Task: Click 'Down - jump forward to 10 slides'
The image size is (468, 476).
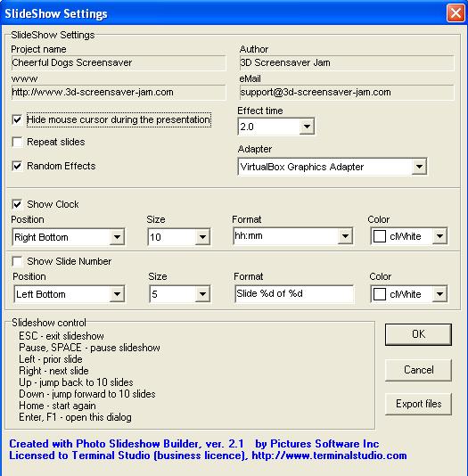Action: tap(87, 394)
